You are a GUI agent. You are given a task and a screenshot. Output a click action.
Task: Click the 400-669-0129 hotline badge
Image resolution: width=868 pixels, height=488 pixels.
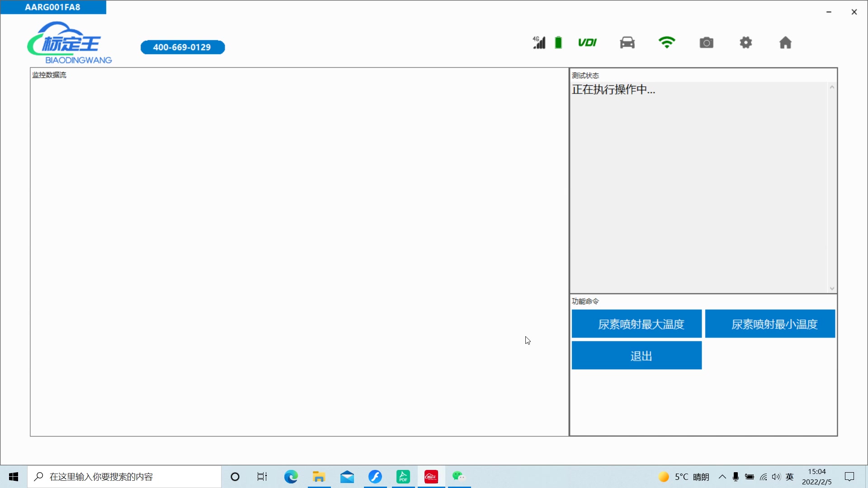[183, 47]
